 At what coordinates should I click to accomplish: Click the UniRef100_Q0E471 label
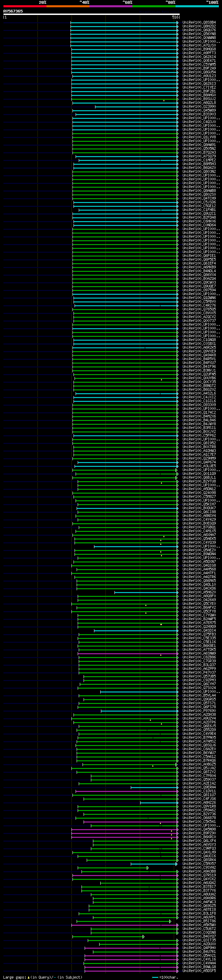click(199, 60)
